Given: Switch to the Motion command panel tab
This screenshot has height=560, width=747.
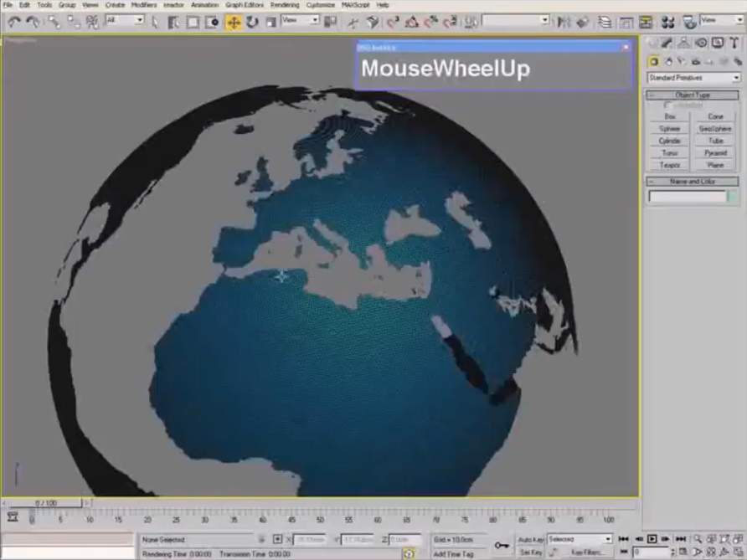Looking at the screenshot, I should (x=701, y=44).
